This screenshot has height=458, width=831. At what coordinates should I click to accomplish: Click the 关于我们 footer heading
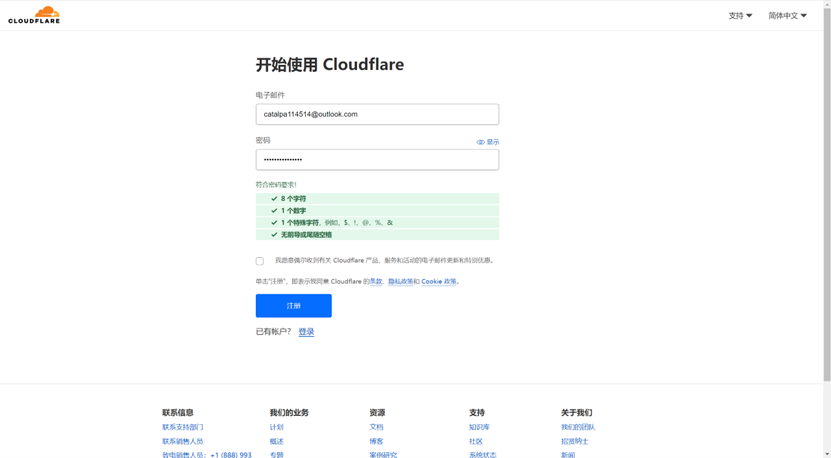[577, 412]
